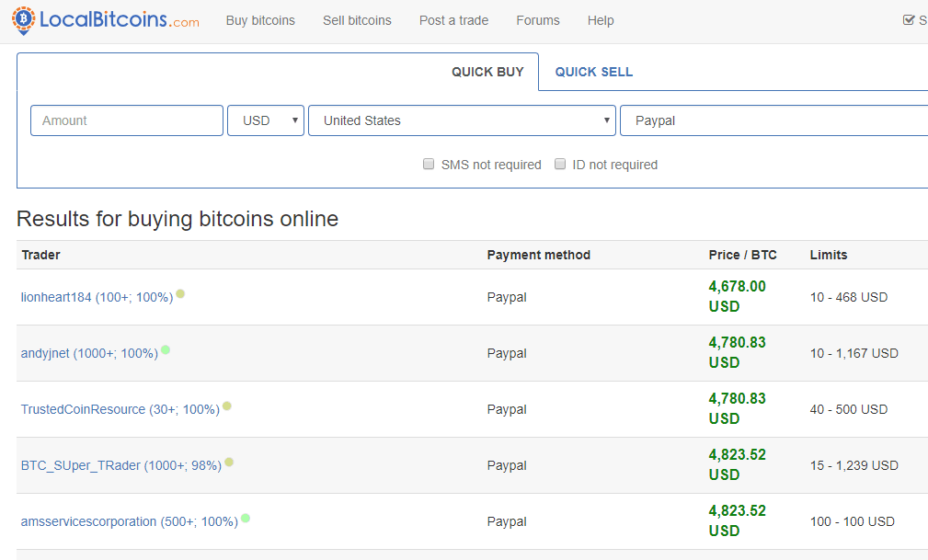Image resolution: width=928 pixels, height=560 pixels.
Task: Open the United States country dropdown
Action: point(463,120)
